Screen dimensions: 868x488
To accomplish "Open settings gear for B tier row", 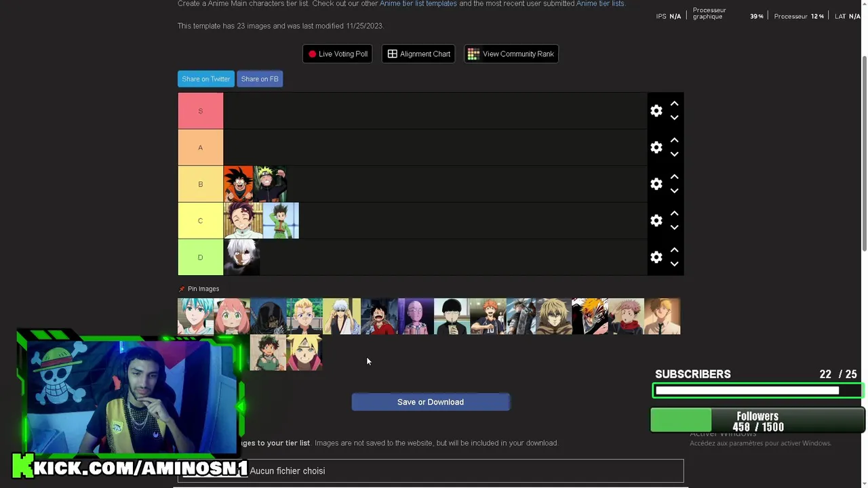I will [x=656, y=184].
